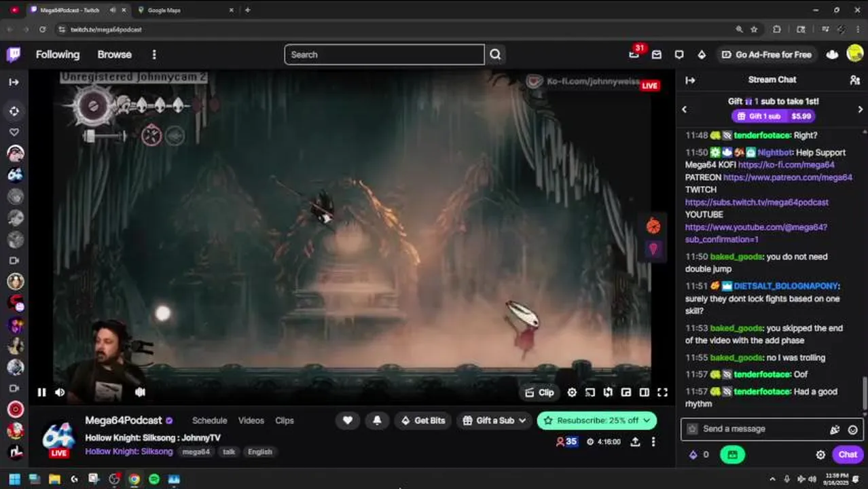Click the mega64 tag
This screenshot has width=868, height=489.
click(x=196, y=452)
